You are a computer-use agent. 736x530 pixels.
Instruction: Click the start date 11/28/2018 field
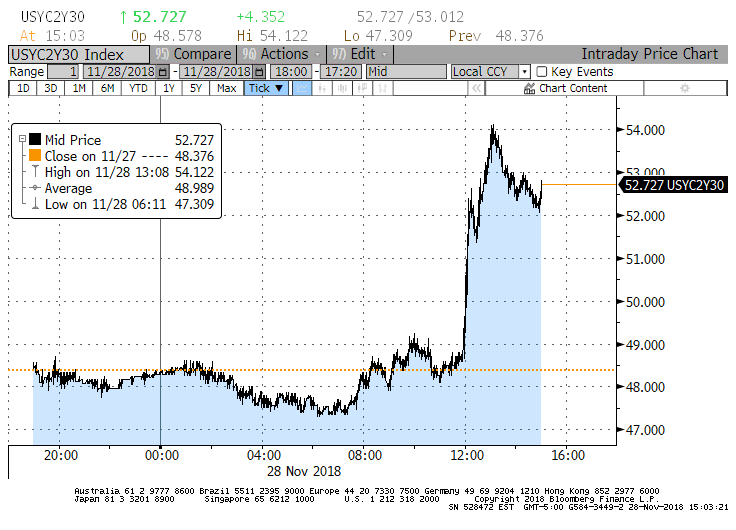121,72
